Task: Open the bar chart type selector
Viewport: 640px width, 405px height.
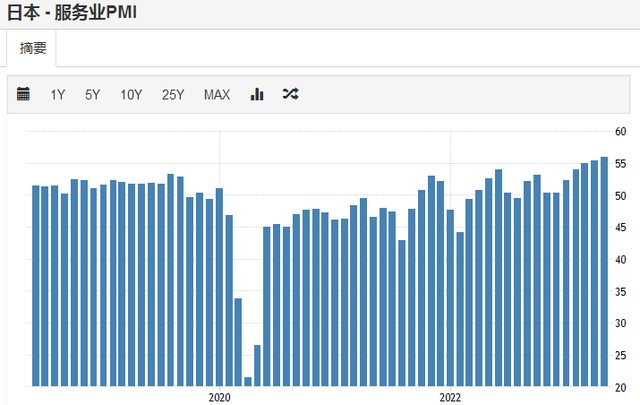Action: click(257, 94)
